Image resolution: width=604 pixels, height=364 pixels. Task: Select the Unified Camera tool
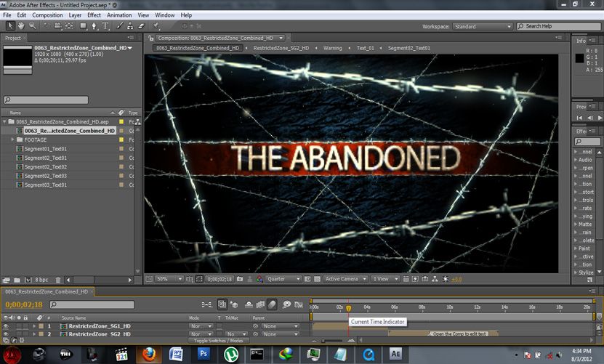pyautogui.click(x=57, y=26)
